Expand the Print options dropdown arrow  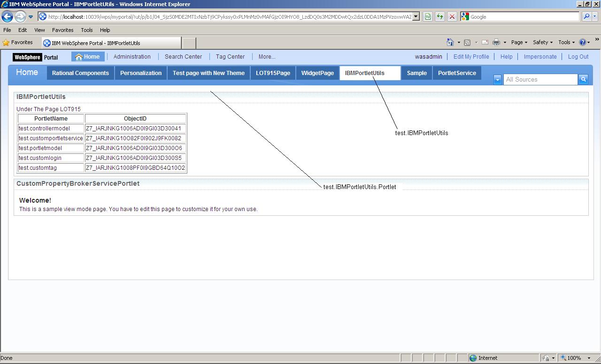click(x=505, y=43)
